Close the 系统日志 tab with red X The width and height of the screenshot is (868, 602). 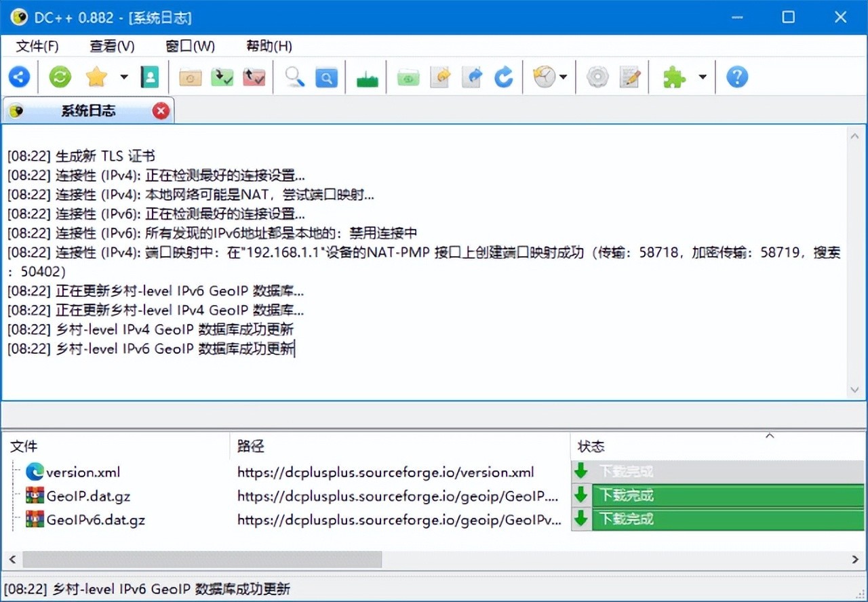coord(161,111)
